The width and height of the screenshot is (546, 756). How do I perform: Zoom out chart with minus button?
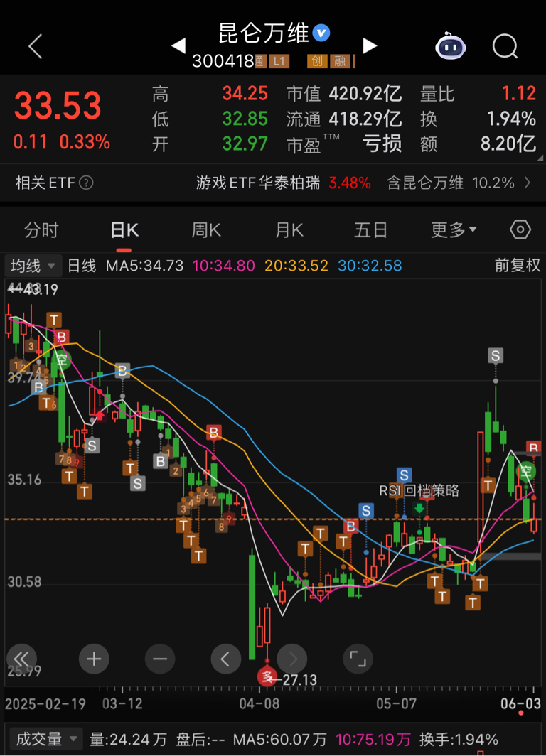(x=160, y=659)
